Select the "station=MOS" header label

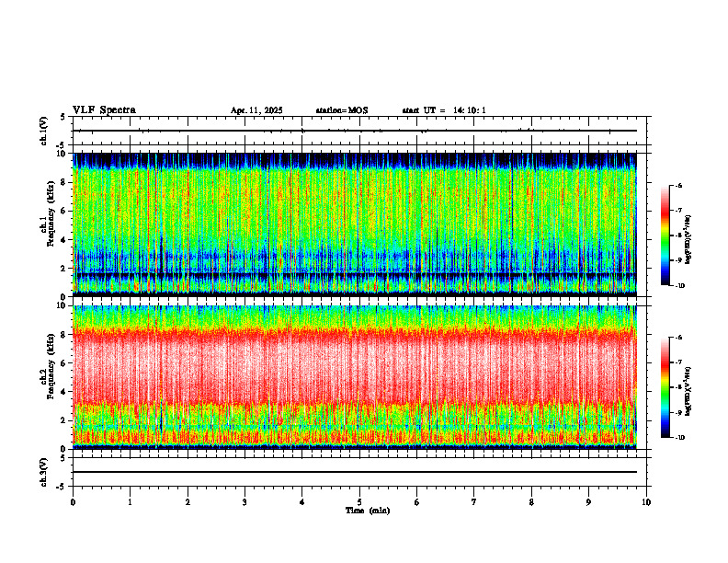click(x=342, y=110)
